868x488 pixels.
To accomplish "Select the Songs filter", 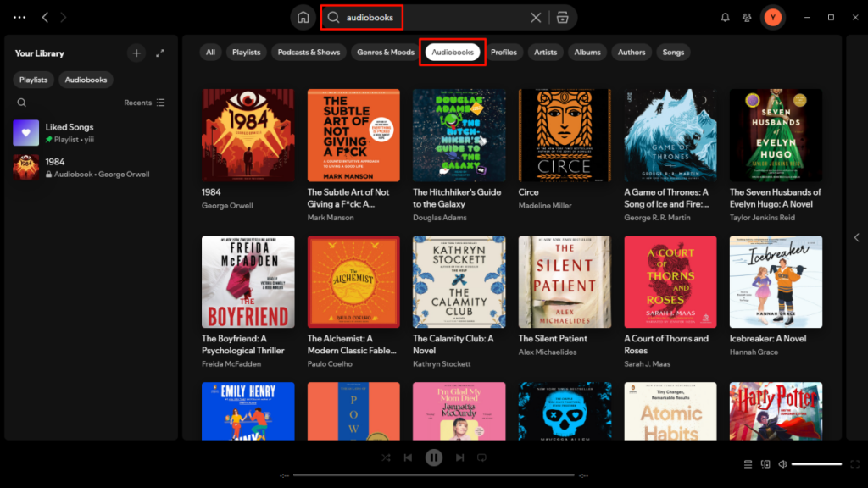I will (673, 52).
